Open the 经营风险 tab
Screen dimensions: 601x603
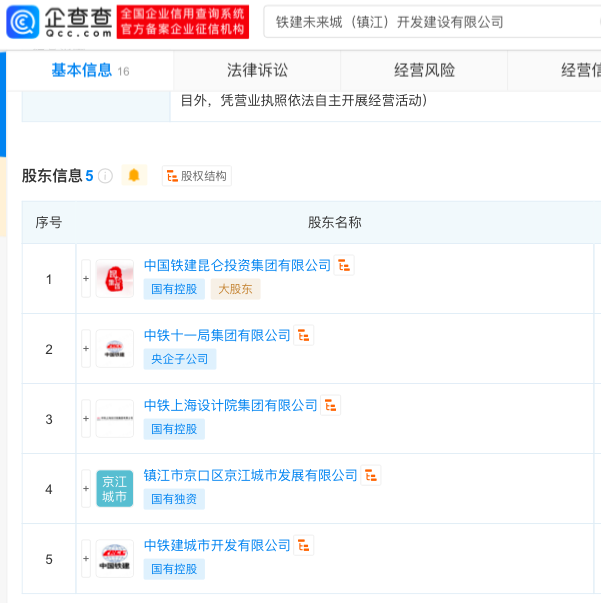(x=424, y=71)
